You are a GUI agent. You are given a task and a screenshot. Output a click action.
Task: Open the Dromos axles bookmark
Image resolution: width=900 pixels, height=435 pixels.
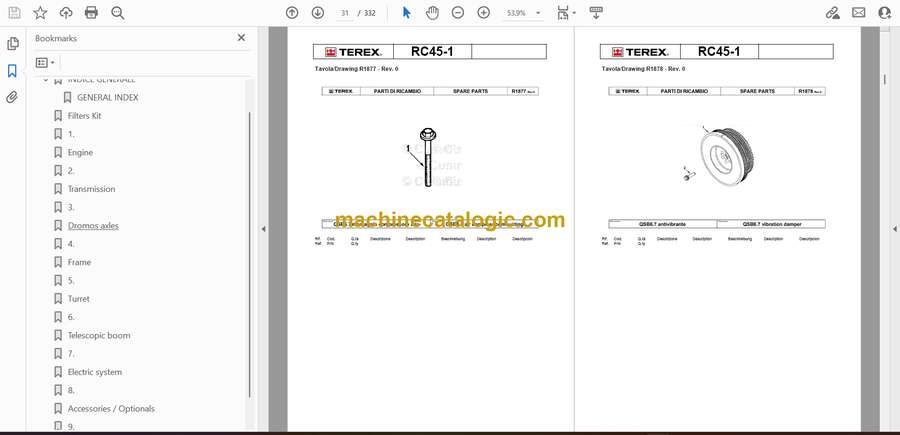click(x=93, y=226)
